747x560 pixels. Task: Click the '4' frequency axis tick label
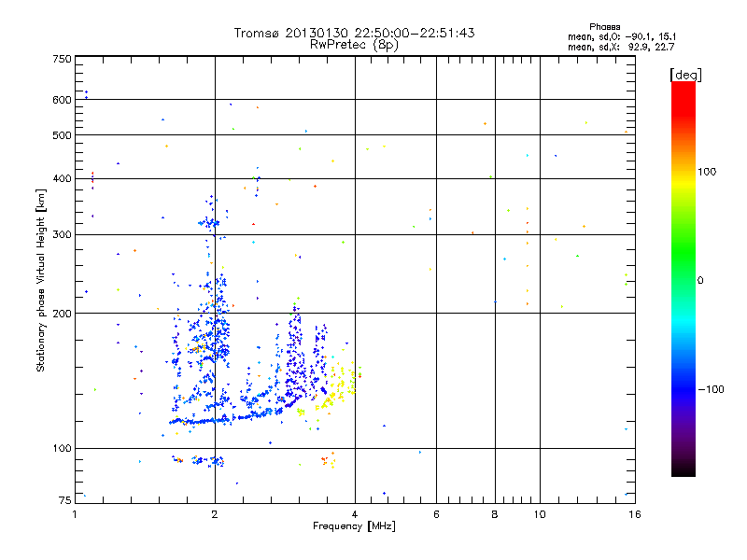pyautogui.click(x=355, y=514)
